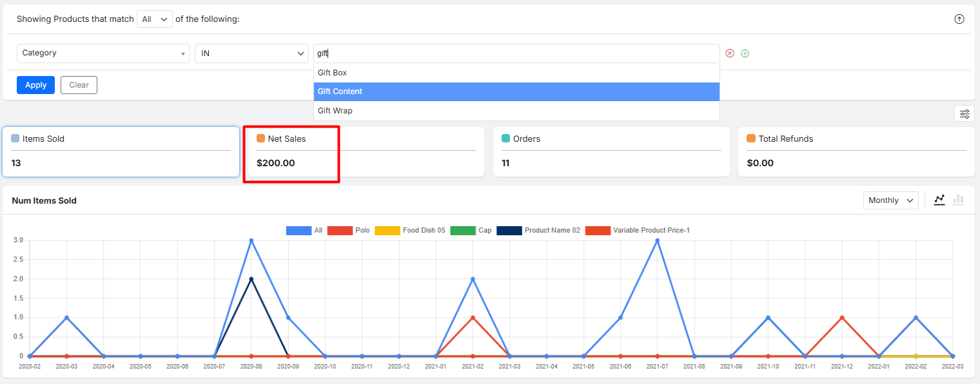Toggle Product Name 02 legend series

point(538,230)
